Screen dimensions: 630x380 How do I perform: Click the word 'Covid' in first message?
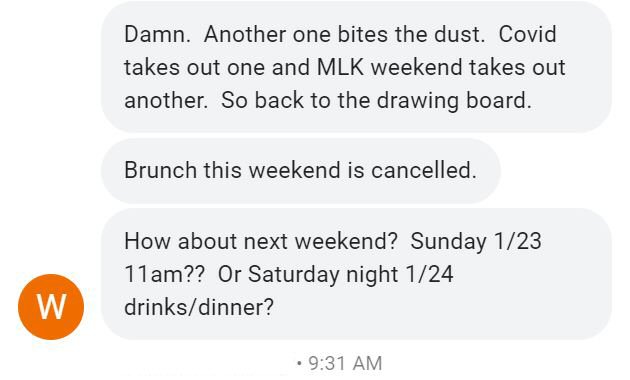pos(527,34)
